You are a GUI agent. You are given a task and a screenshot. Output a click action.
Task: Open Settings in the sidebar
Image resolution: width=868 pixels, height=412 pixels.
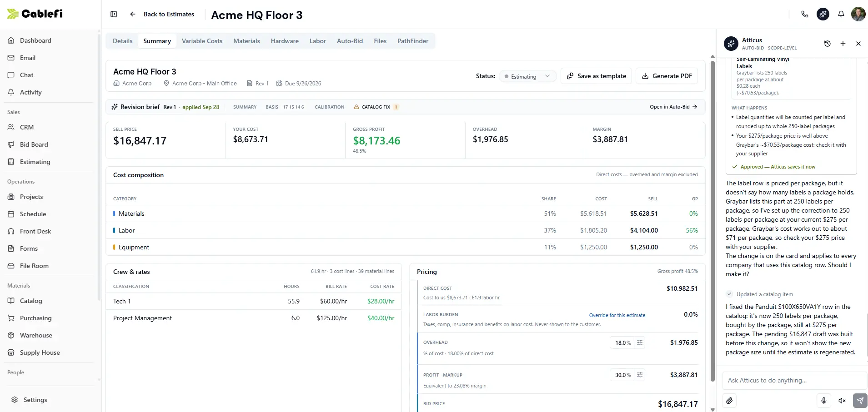(x=35, y=400)
